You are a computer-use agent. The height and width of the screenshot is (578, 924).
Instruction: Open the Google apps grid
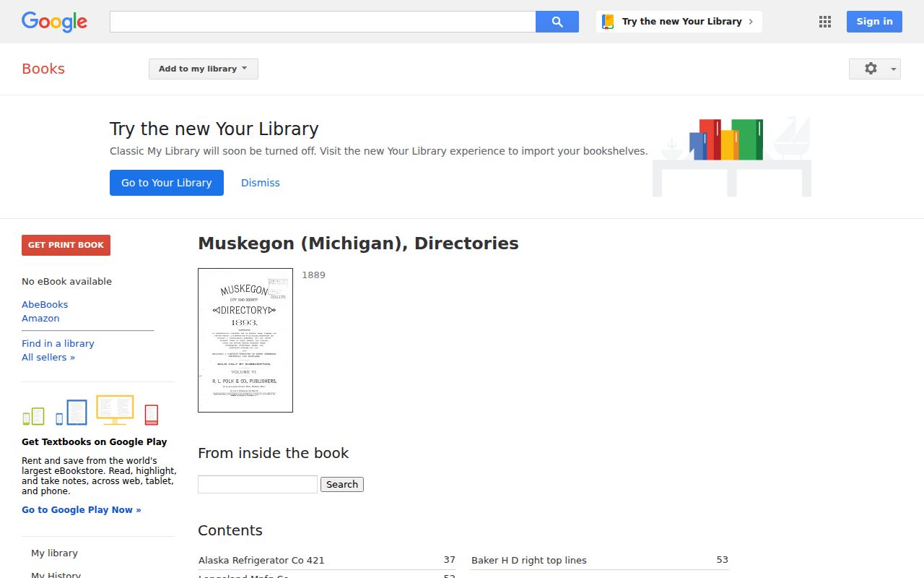click(825, 22)
